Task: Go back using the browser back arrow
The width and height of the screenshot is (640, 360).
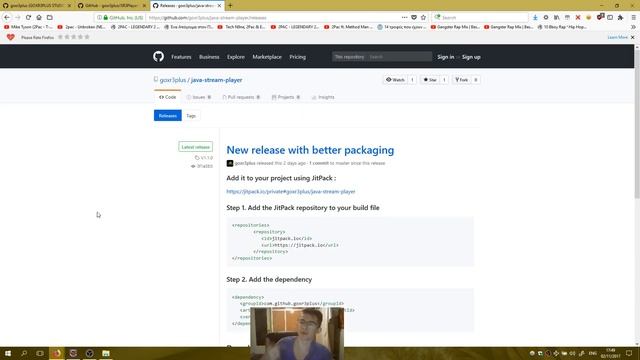Action: [7, 18]
